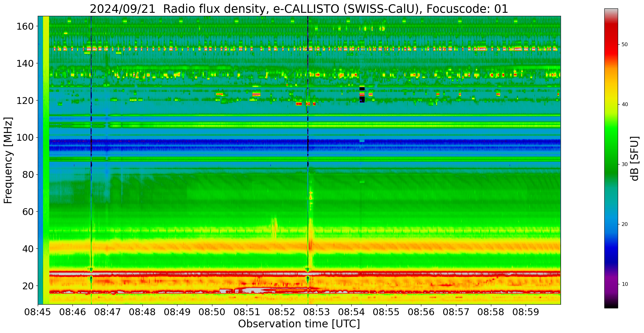
Task: Click the 'Observation time [UTC]' axis label
Action: (299, 324)
